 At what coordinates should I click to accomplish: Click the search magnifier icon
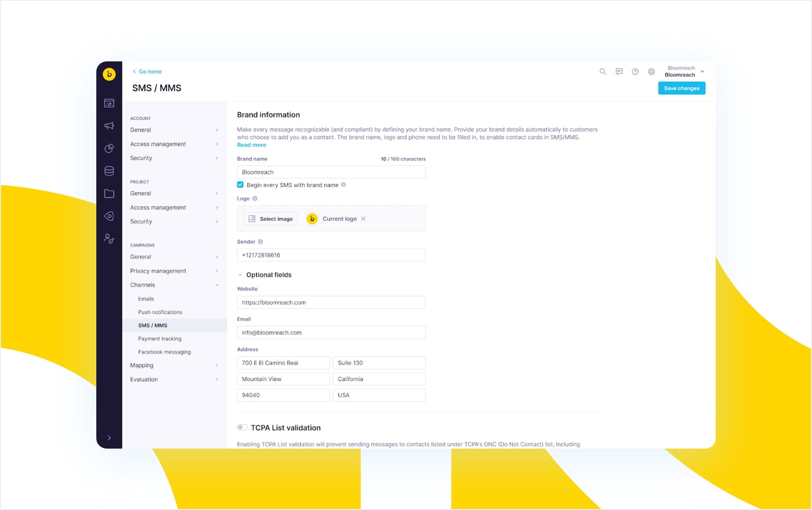click(x=603, y=72)
